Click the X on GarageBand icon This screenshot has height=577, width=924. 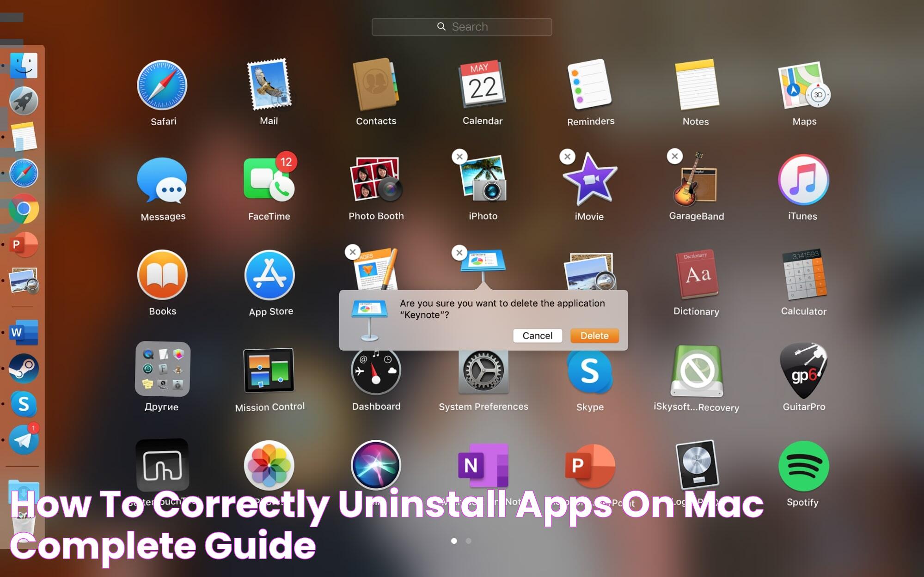pyautogui.click(x=674, y=156)
